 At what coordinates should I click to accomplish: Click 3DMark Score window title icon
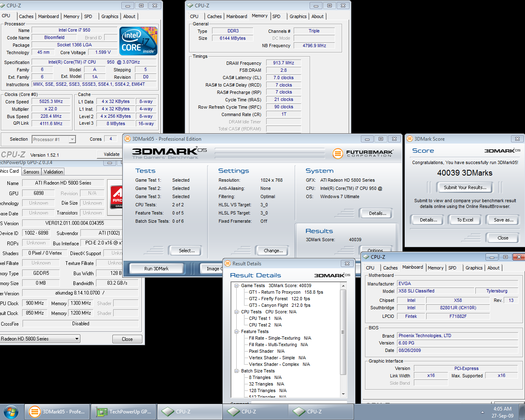[409, 139]
